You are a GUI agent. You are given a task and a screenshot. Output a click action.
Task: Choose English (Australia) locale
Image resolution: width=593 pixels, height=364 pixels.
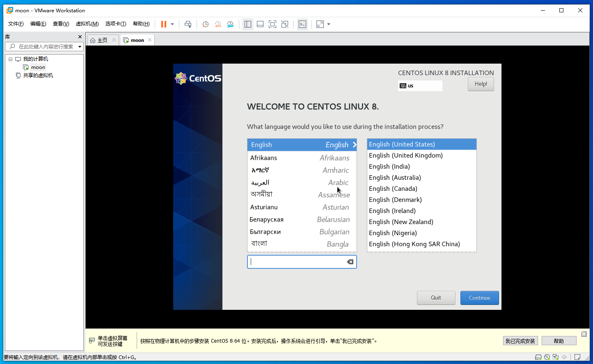coord(422,178)
